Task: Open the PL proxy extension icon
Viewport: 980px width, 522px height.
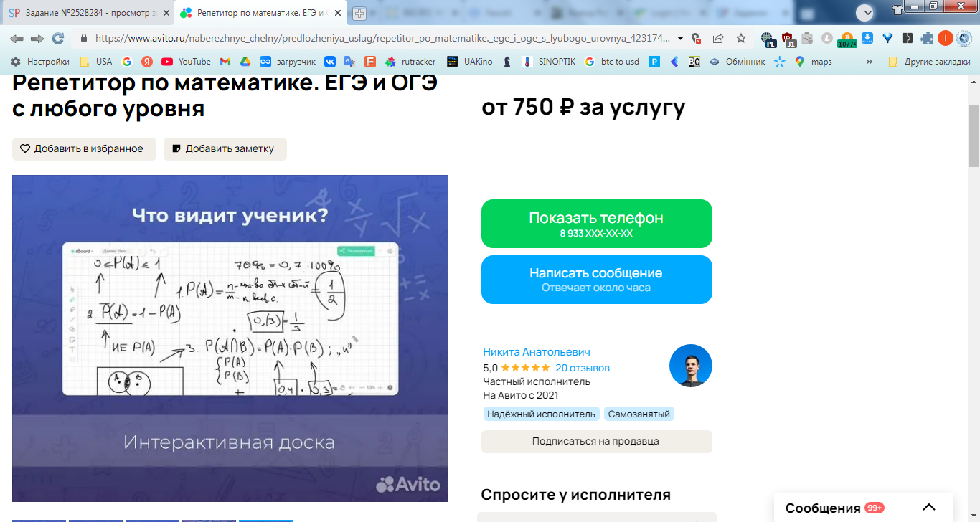Action: 768,39
